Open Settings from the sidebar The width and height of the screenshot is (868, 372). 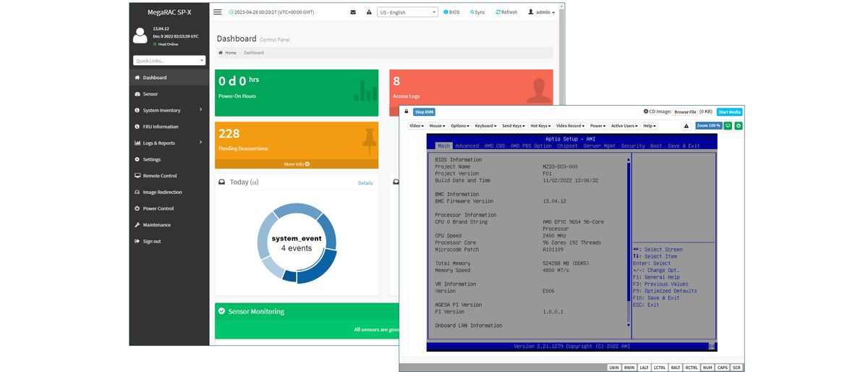[169, 159]
